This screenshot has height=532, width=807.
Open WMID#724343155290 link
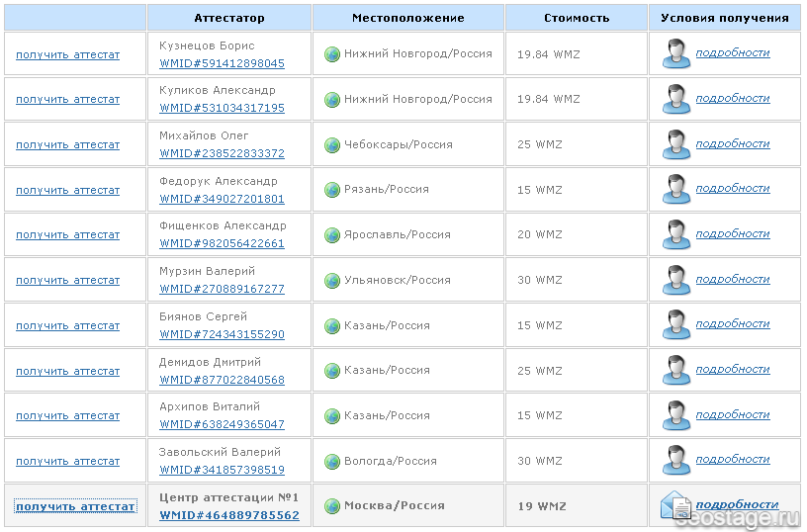(222, 334)
